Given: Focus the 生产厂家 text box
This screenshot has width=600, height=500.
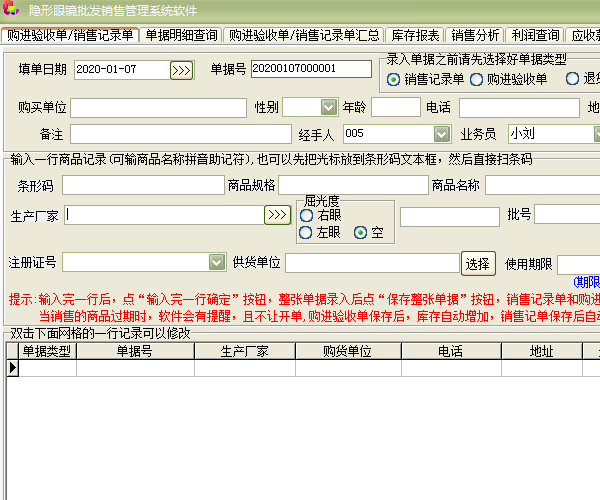Looking at the screenshot, I should pyautogui.click(x=164, y=215).
